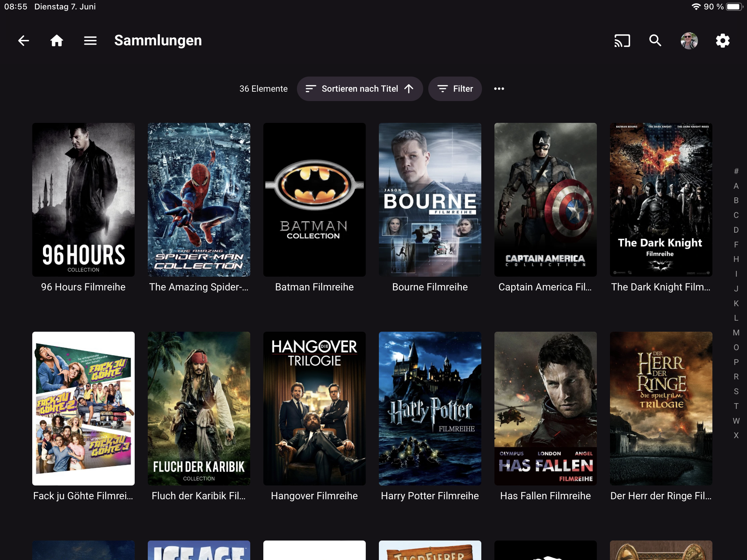Click the '96 Hours Filmreihe' title text
The height and width of the screenshot is (560, 747).
click(83, 287)
